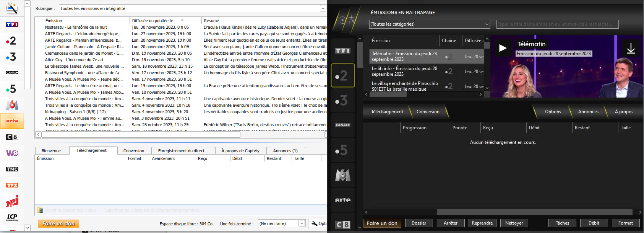The width and height of the screenshot is (644, 233).
Task: Play the Télématin video preview
Action: [503, 48]
